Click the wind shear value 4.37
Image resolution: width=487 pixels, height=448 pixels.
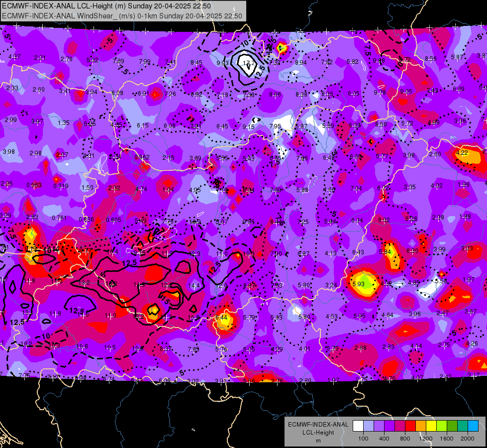click(14, 57)
